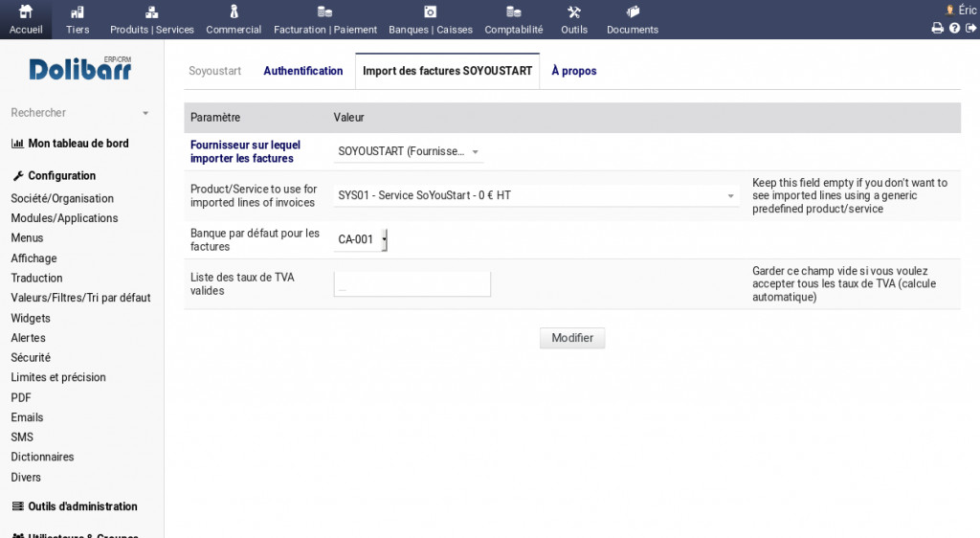The height and width of the screenshot is (538, 980).
Task: Open Banques | Caisses menu icon
Action: pos(430,11)
